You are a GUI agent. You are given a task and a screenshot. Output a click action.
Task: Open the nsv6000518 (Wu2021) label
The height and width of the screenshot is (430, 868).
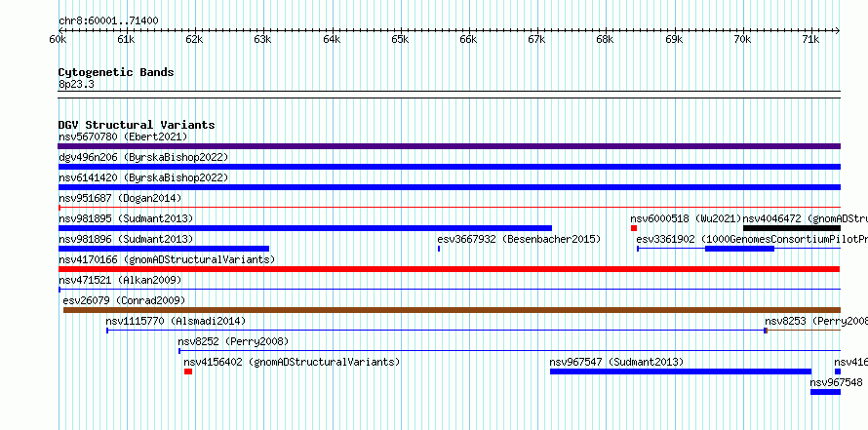click(x=686, y=218)
